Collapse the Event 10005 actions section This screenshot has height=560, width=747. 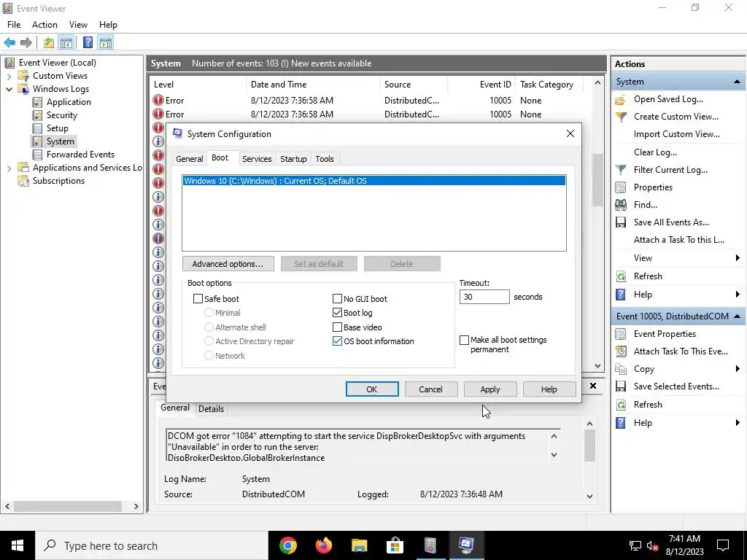pos(737,316)
